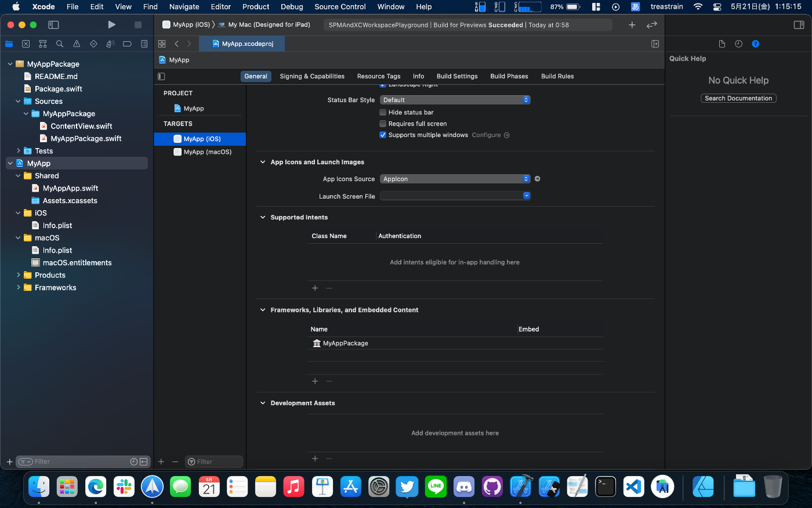
Task: Expand the Products group
Action: point(18,275)
